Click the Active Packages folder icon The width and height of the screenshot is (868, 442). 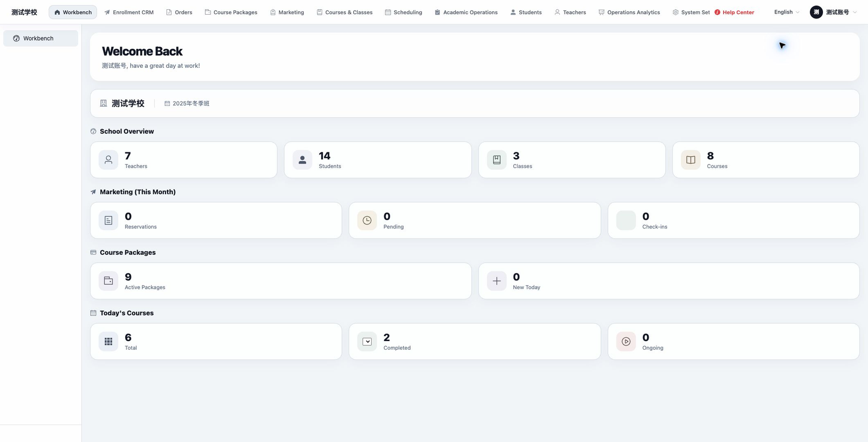pos(108,281)
